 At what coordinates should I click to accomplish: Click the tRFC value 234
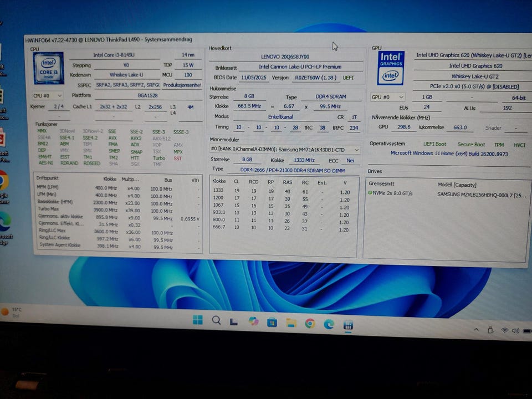pyautogui.click(x=354, y=128)
